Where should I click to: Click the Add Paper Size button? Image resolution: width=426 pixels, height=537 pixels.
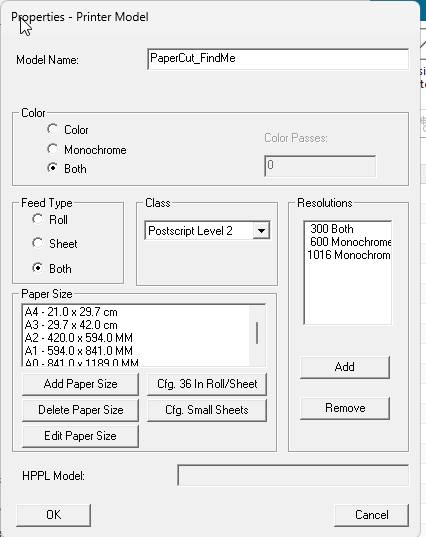pyautogui.click(x=80, y=384)
